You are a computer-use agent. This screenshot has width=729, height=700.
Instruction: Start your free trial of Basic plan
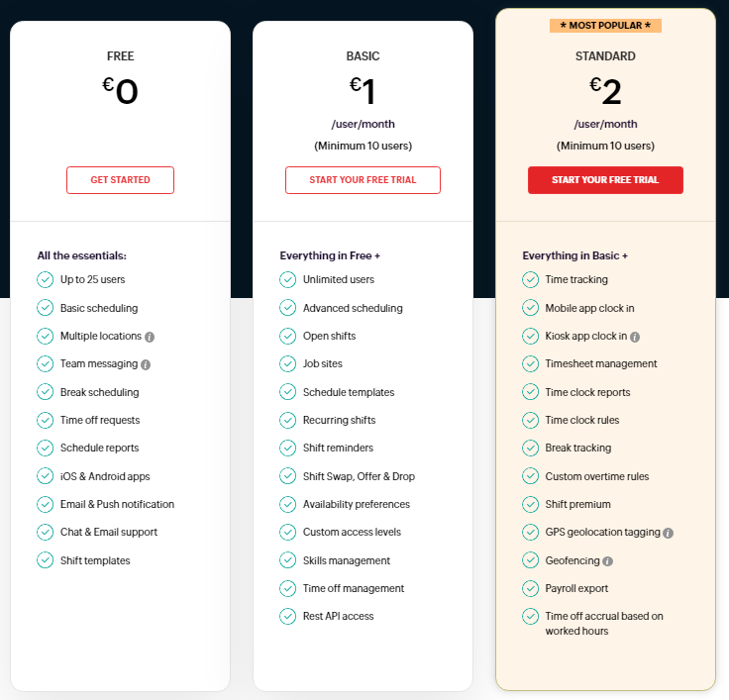[x=363, y=180]
